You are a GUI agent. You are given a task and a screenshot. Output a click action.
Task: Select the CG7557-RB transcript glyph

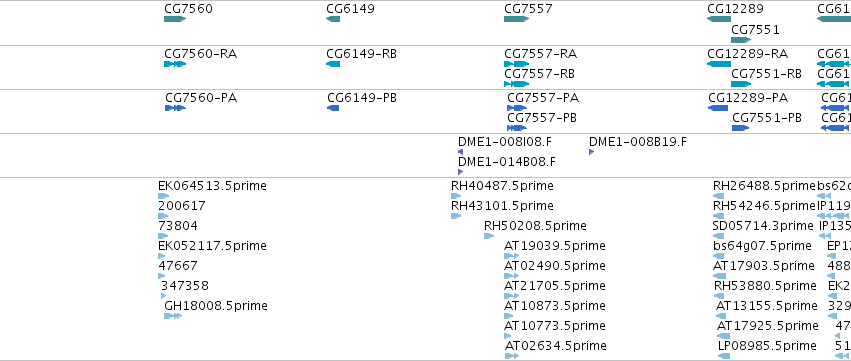516,84
